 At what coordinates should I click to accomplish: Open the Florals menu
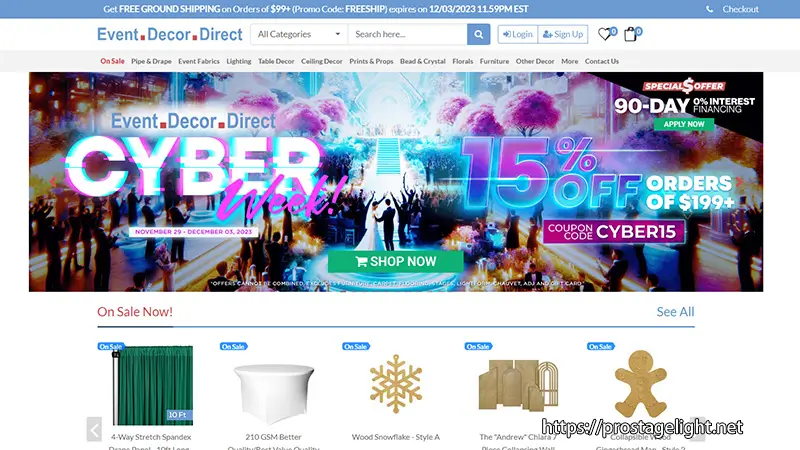(x=463, y=61)
